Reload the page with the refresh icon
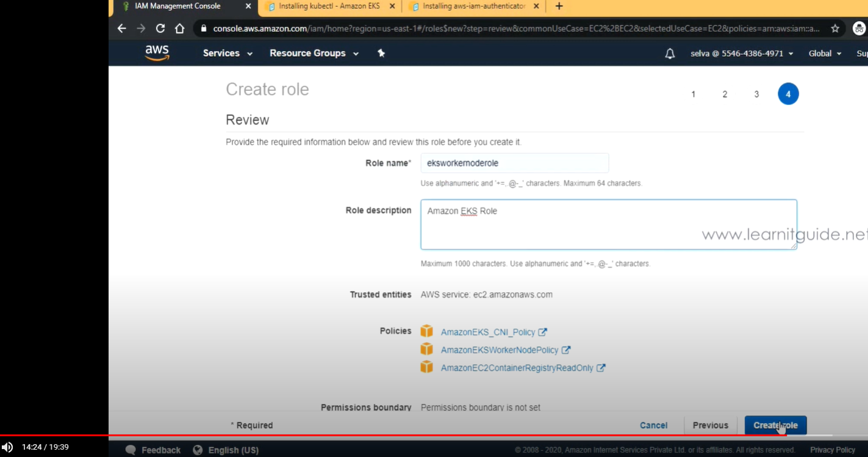Screen dimensions: 868x457 coord(160,29)
